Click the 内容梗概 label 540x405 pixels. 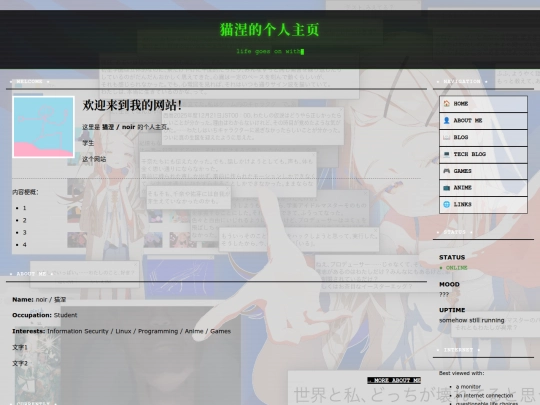[25, 192]
